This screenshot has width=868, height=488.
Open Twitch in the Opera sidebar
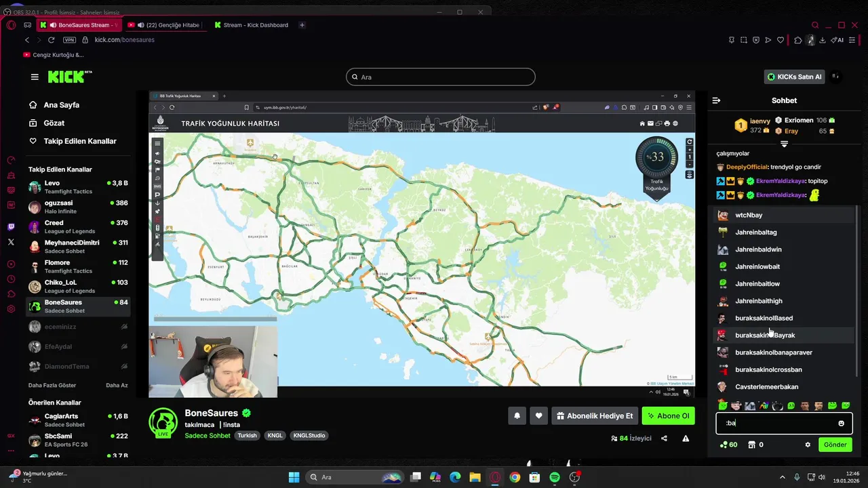(x=11, y=227)
